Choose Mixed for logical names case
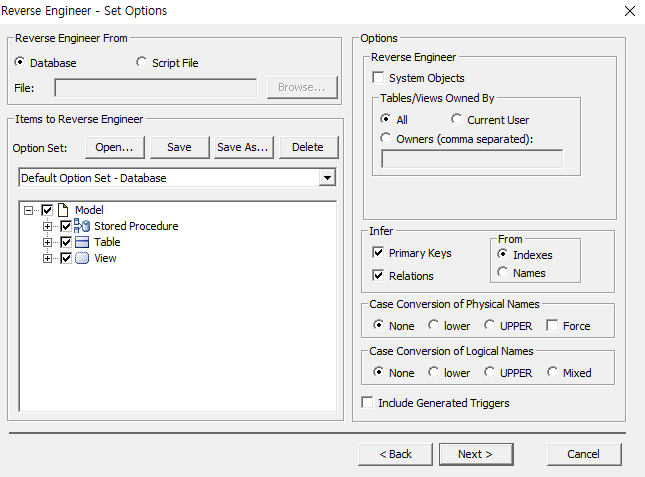The image size is (645, 477). (552, 372)
